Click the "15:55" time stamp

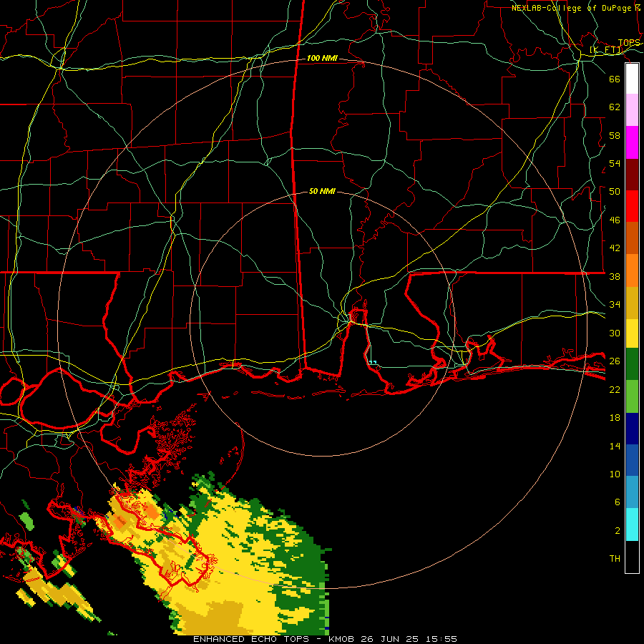[x=441, y=639]
